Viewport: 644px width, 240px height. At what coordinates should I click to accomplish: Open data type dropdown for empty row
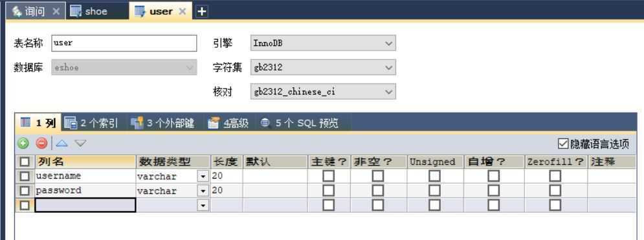click(203, 205)
